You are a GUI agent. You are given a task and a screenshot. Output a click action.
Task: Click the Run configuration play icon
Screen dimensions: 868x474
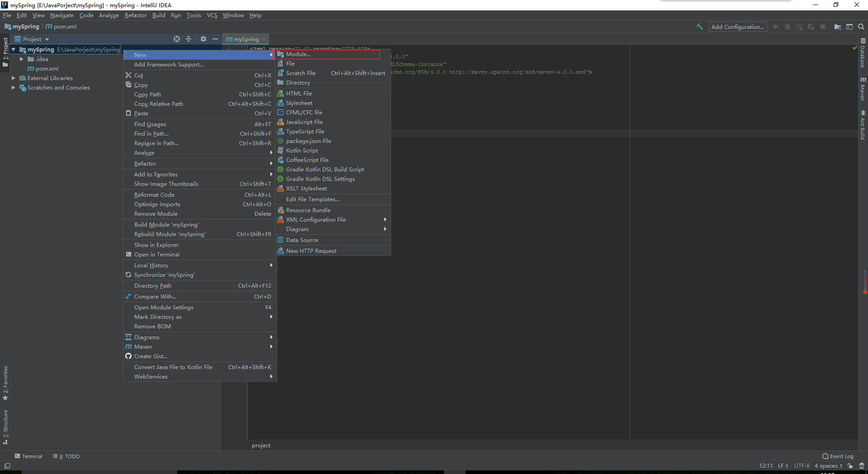pyautogui.click(x=776, y=27)
